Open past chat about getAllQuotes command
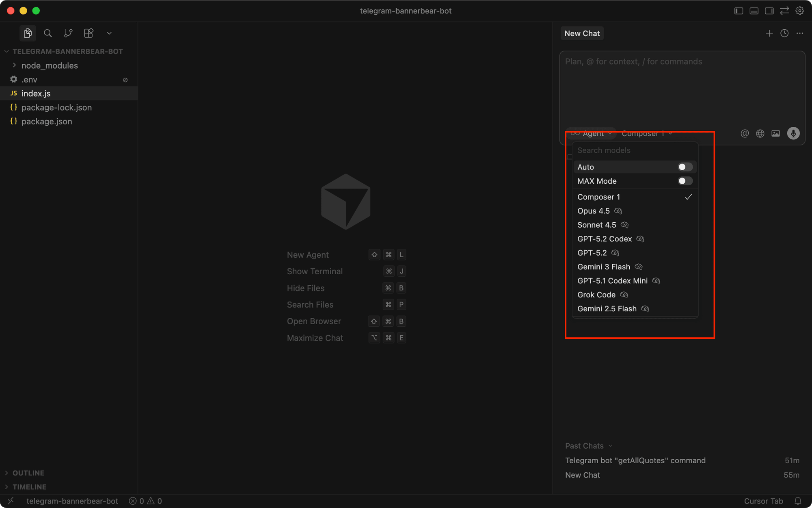This screenshot has height=508, width=812. tap(635, 460)
